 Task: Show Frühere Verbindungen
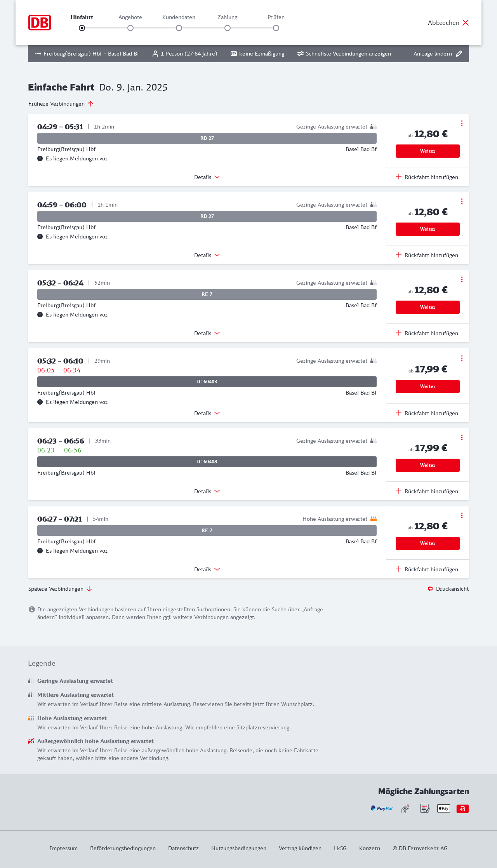click(61, 104)
